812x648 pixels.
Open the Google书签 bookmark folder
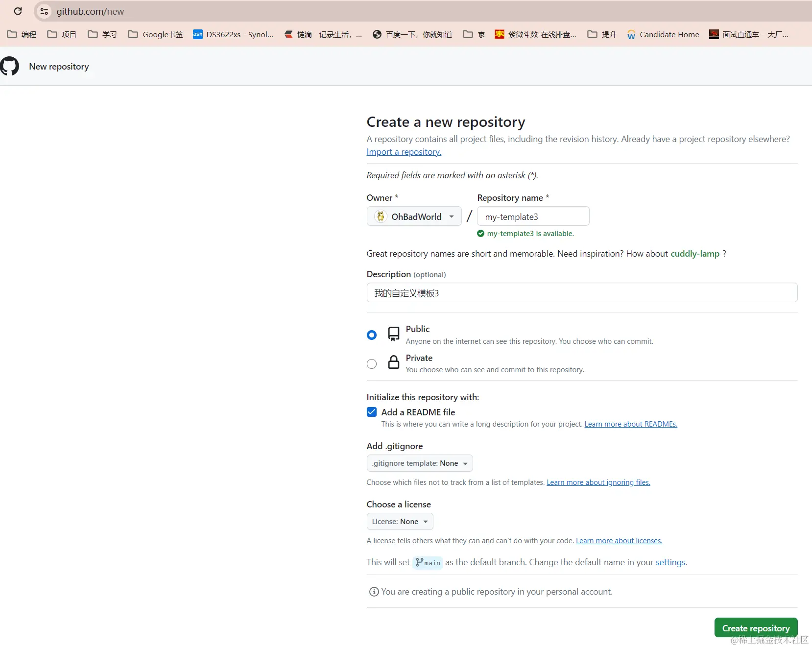pyautogui.click(x=155, y=34)
